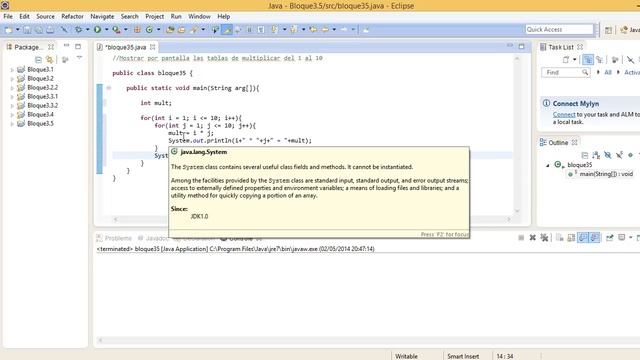Viewport: 640px width, 360px height.
Task: Click Clear Console icon
Action: pyautogui.click(x=560, y=238)
